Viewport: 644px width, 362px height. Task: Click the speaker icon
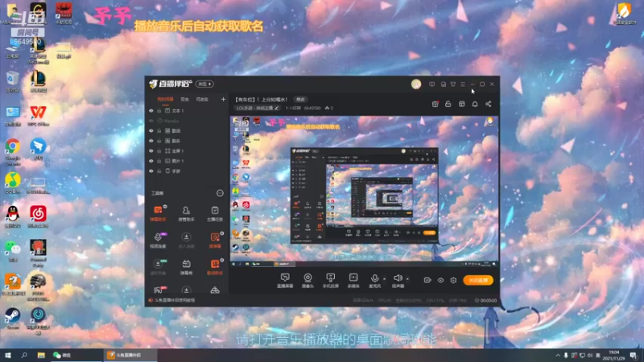[398, 278]
